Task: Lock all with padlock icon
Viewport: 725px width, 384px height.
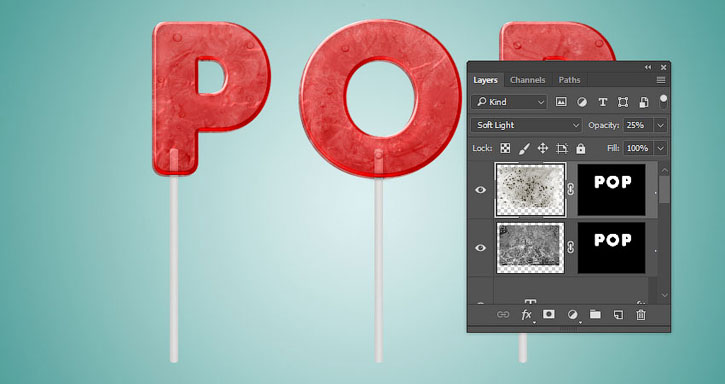Action: tap(581, 148)
